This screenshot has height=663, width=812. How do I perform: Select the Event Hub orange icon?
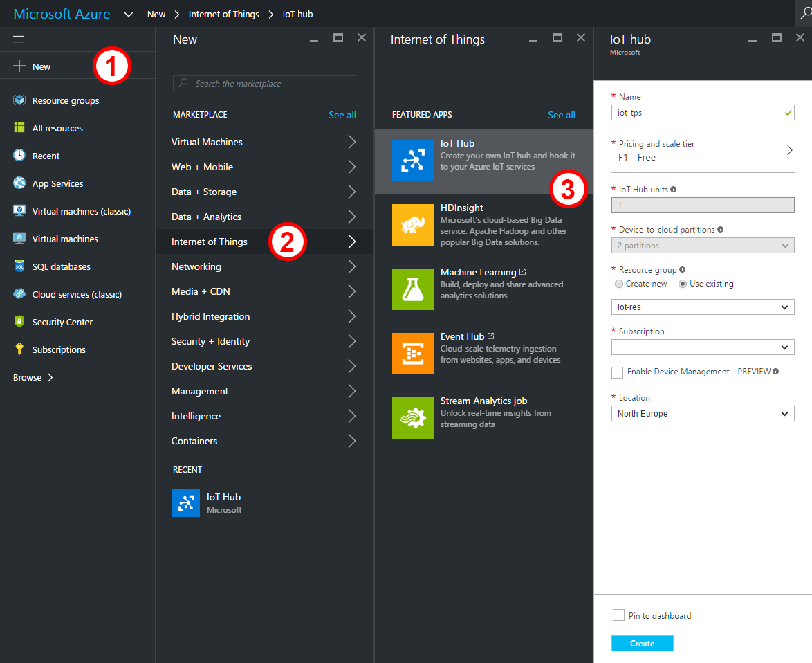412,353
